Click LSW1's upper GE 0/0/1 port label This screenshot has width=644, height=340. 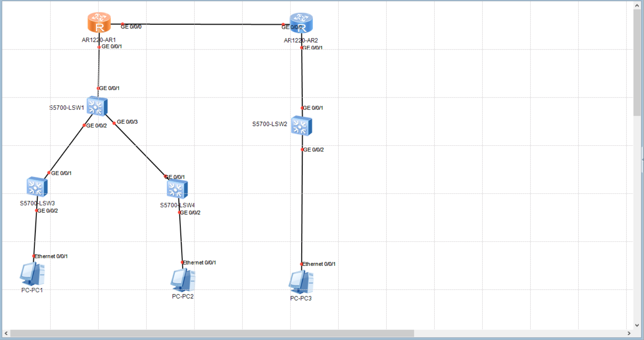pyautogui.click(x=109, y=88)
